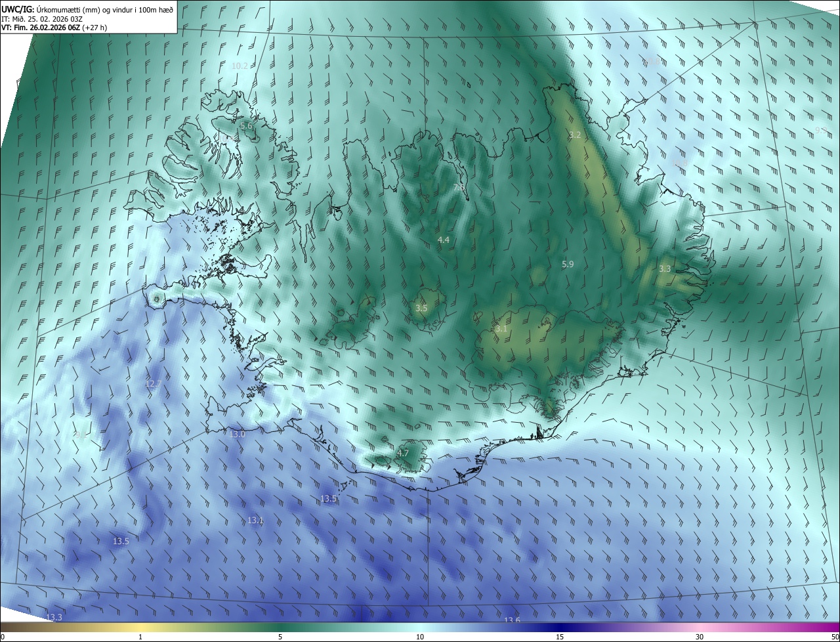
Task: Click the 5 tick on the color scale
Action: (280, 637)
